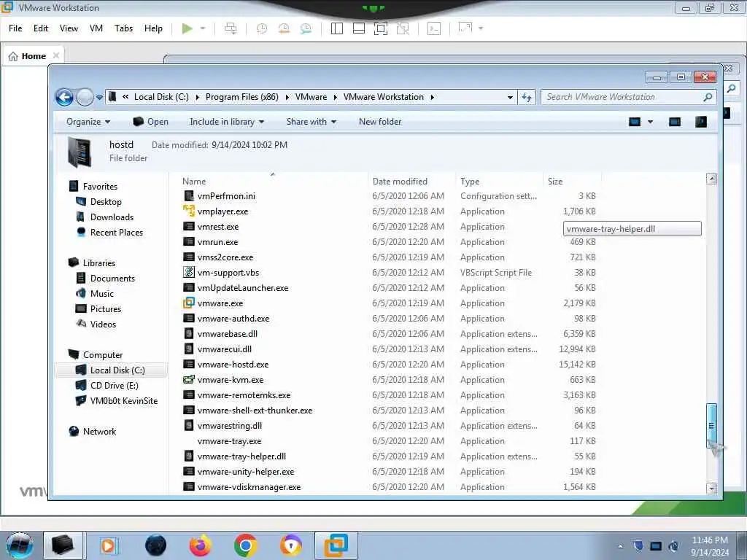The width and height of the screenshot is (747, 560).
Task: Click the Windows Start orb
Action: coord(20,545)
